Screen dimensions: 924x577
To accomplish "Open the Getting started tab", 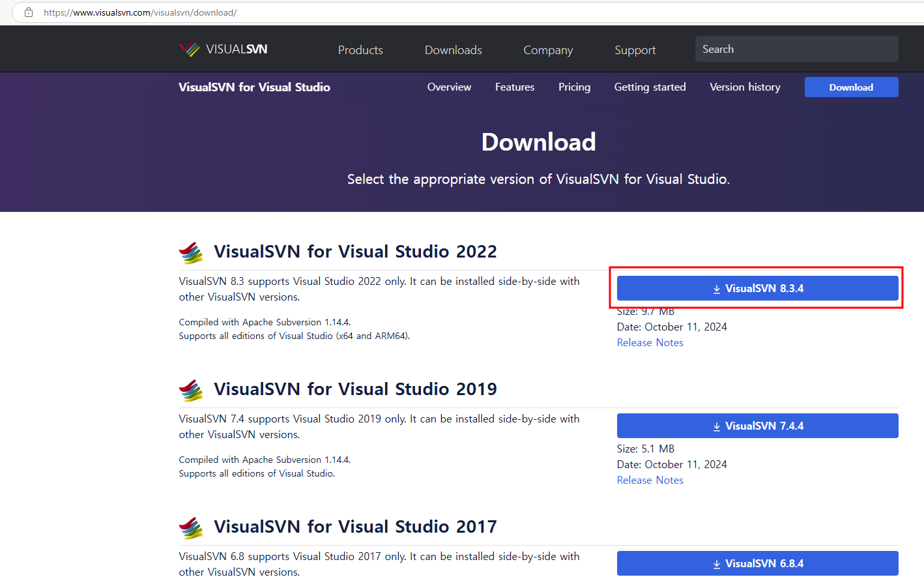I will pos(650,87).
